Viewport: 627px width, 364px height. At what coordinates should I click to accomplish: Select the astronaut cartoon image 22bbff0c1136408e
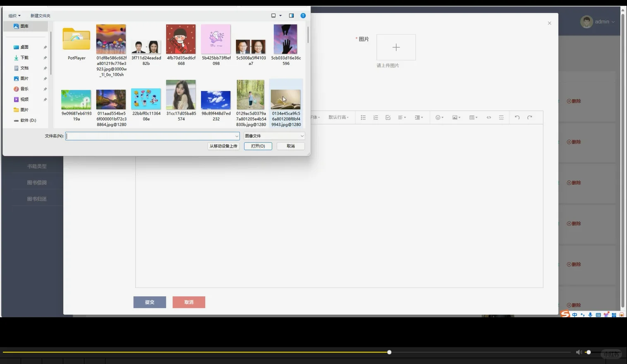(x=146, y=104)
